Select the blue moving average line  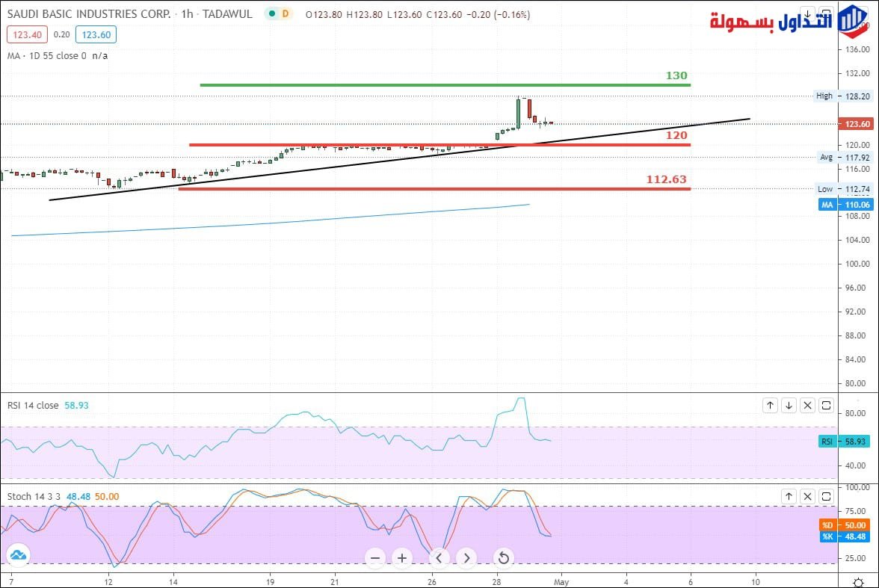pyautogui.click(x=271, y=223)
